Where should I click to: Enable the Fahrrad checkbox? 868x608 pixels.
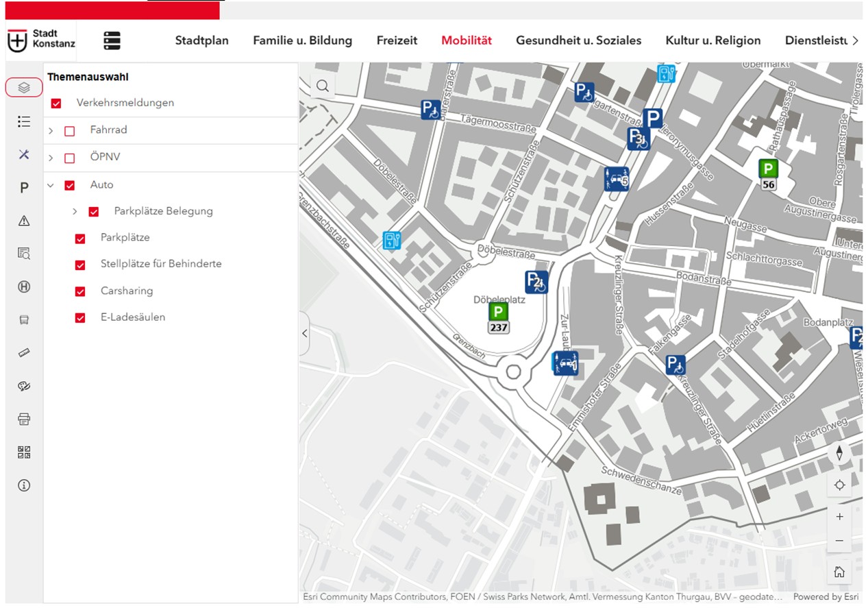(x=69, y=130)
